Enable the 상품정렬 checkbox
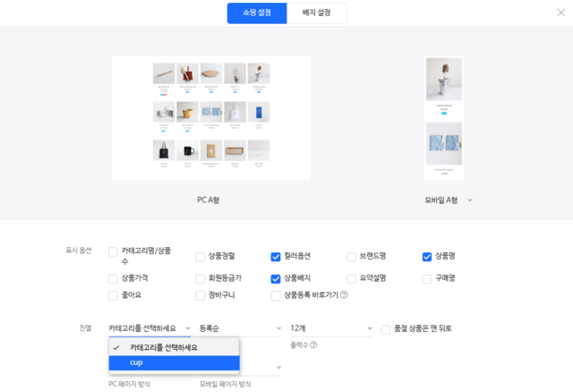 (200, 257)
